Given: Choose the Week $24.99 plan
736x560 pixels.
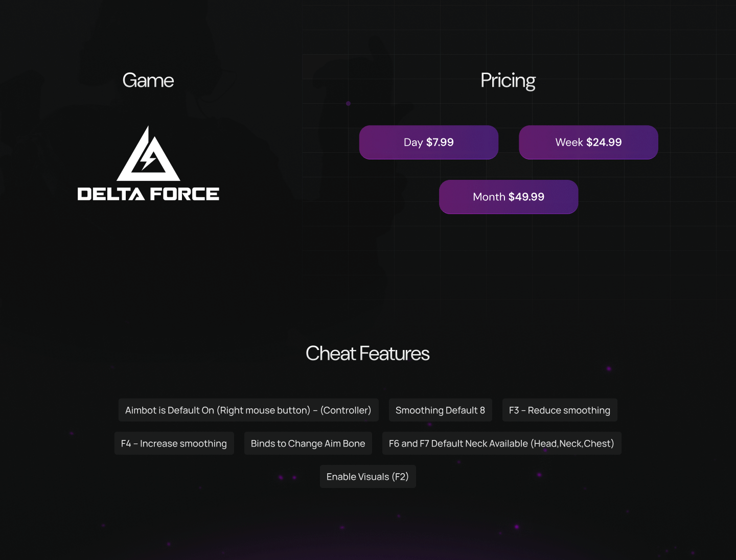Looking at the screenshot, I should coord(588,143).
